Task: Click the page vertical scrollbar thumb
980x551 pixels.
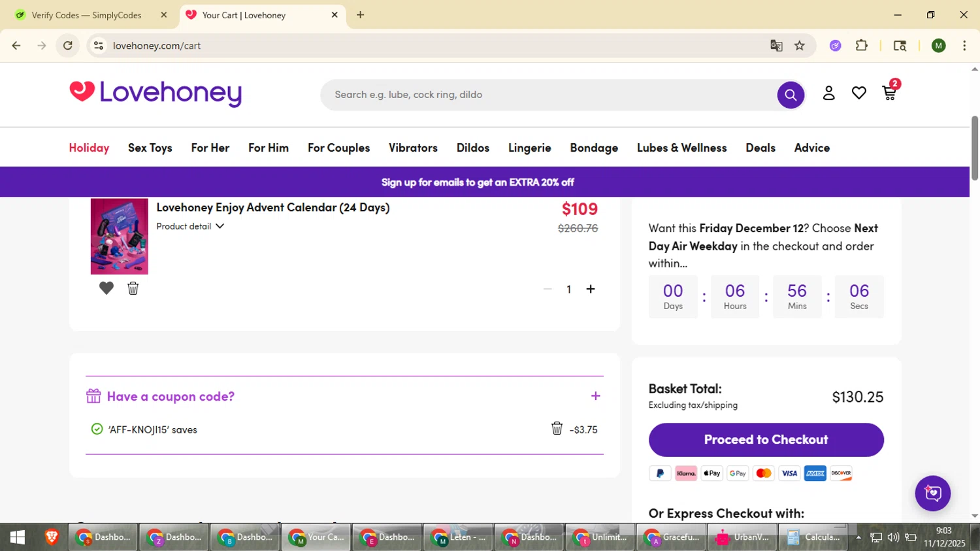Action: click(975, 148)
